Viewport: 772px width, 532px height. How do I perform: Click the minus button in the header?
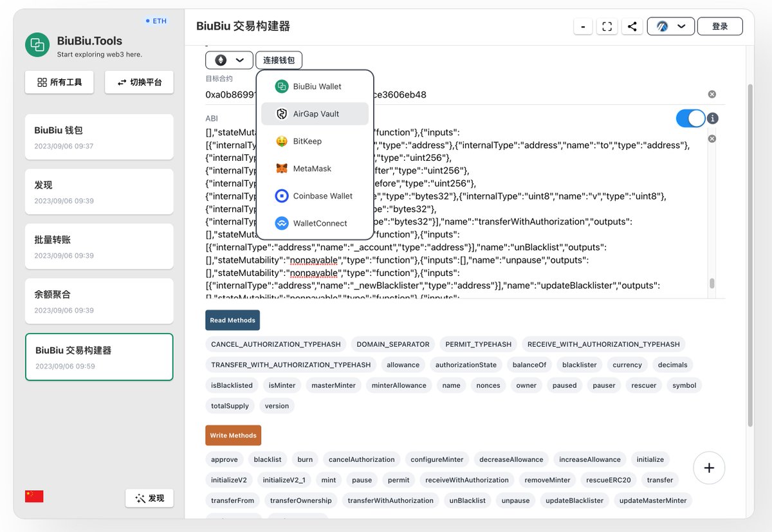click(583, 26)
